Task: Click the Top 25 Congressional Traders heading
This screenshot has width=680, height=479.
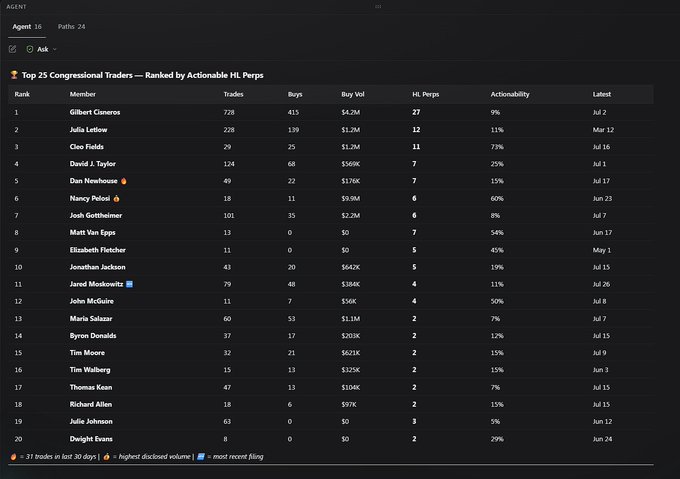Action: (x=143, y=75)
